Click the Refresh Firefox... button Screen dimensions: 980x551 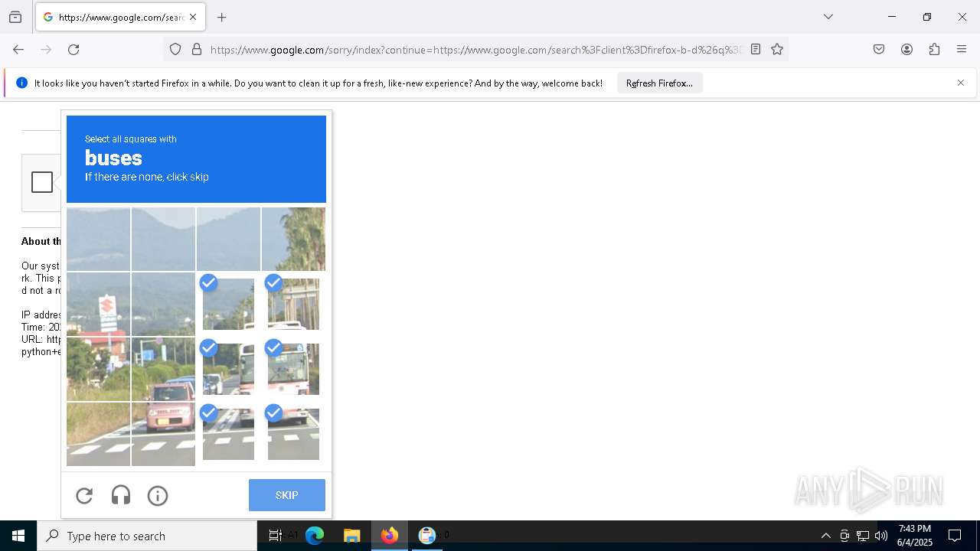(x=659, y=83)
